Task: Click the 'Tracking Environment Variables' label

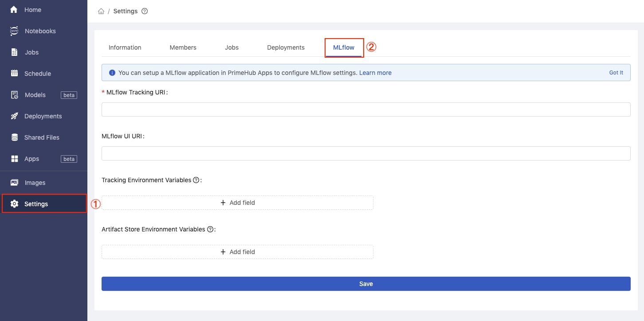Action: (x=146, y=180)
